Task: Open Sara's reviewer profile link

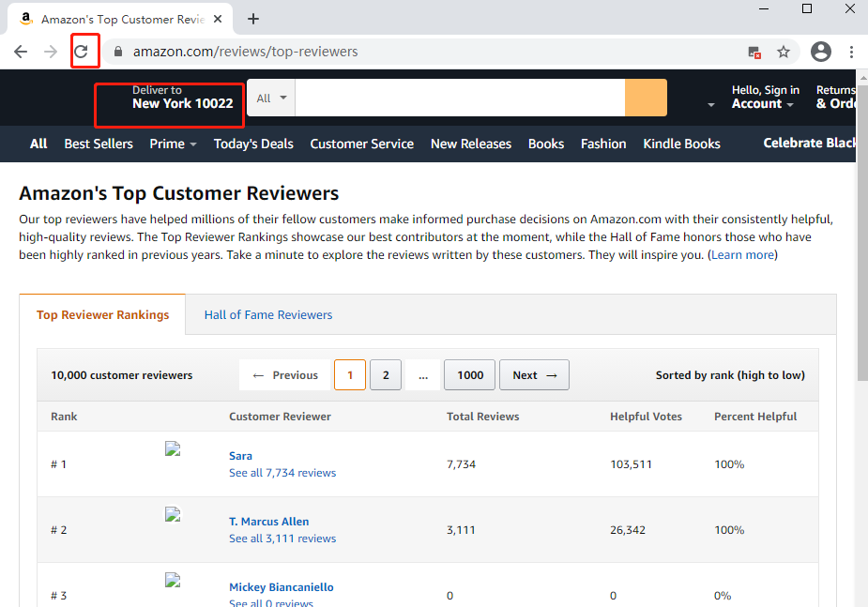Action: [x=240, y=455]
